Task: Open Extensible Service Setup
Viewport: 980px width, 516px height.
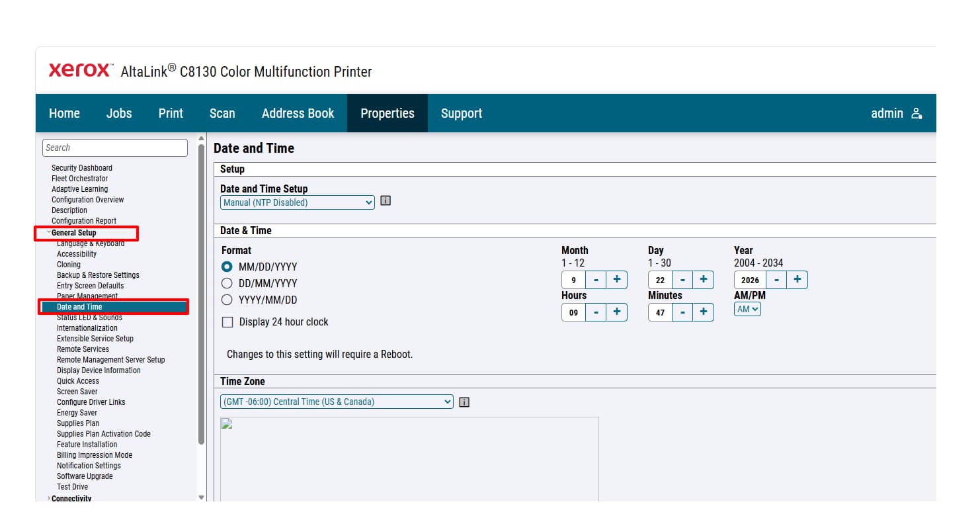Action: point(95,339)
